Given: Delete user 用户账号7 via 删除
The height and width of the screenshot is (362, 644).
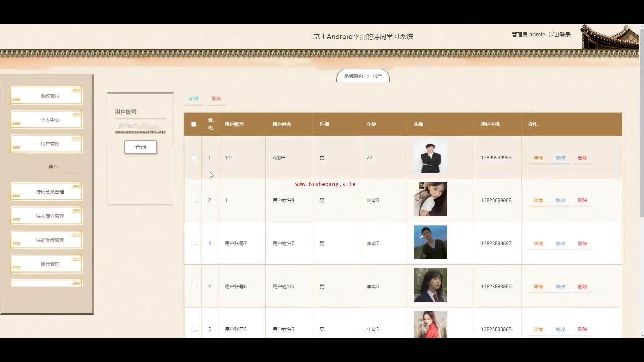Looking at the screenshot, I should tap(582, 244).
